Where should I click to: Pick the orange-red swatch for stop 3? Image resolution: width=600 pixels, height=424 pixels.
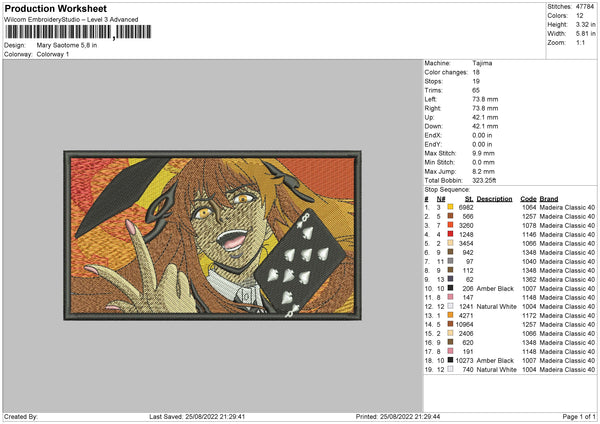click(450, 225)
